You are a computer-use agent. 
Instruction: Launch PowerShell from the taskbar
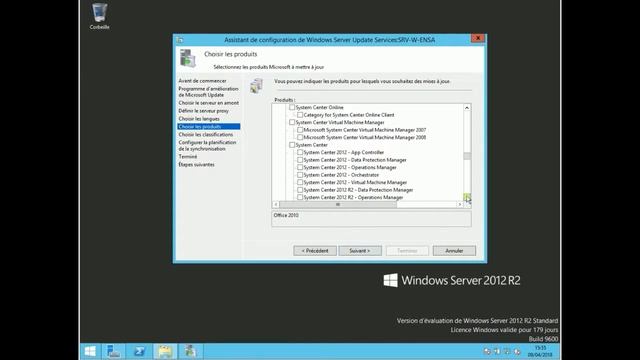[x=139, y=351]
